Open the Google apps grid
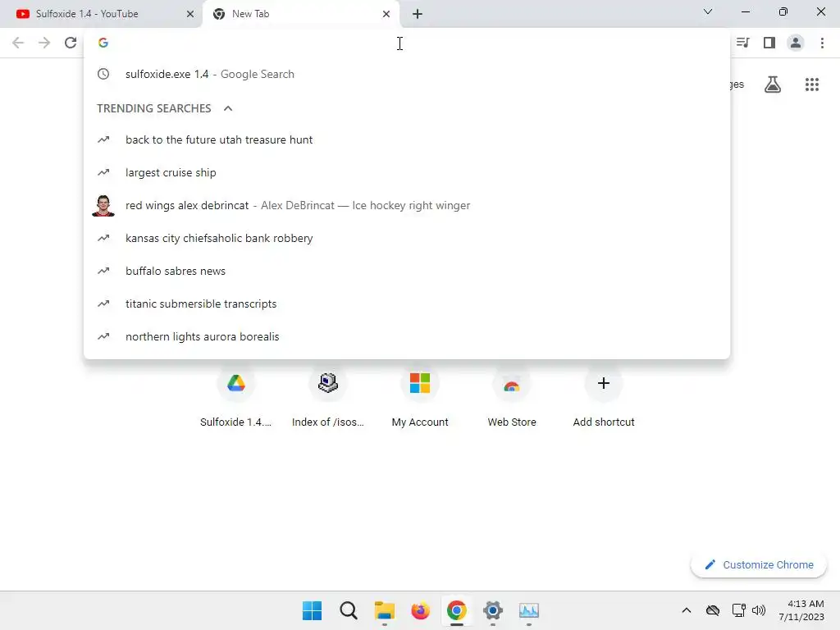 [812, 84]
